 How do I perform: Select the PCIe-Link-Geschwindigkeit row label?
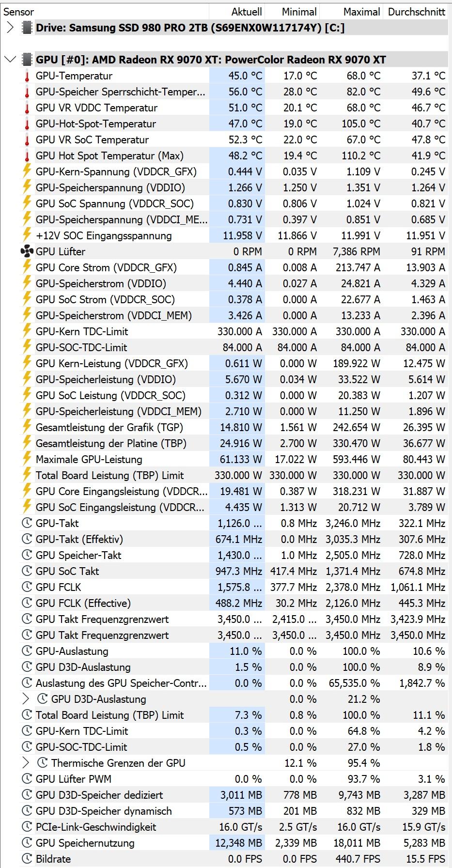click(x=96, y=827)
